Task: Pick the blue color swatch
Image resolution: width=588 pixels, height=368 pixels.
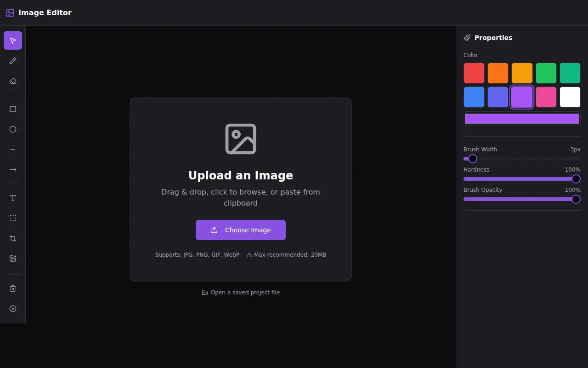Action: (474, 97)
